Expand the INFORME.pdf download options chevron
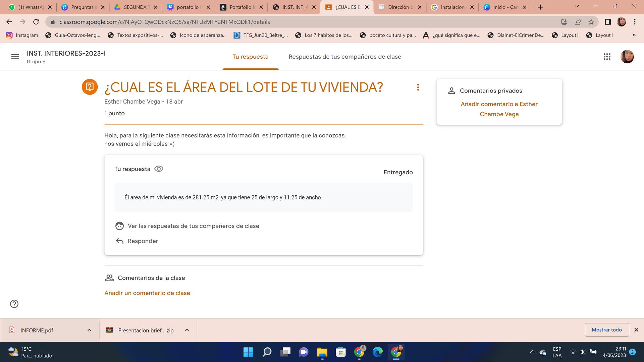 tap(89, 330)
